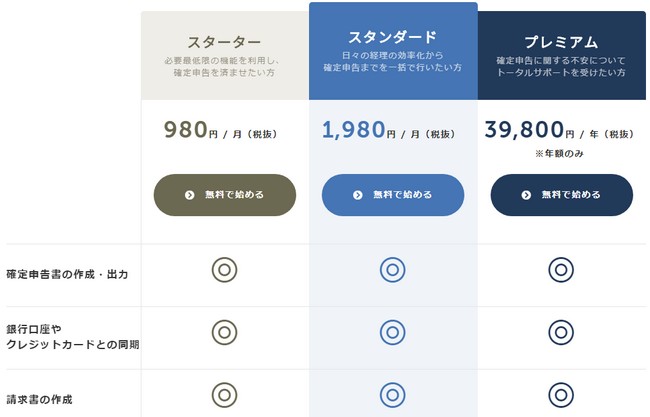Select the スタンダード plan header
Image resolution: width=650 pixels, height=417 pixels.
click(393, 51)
